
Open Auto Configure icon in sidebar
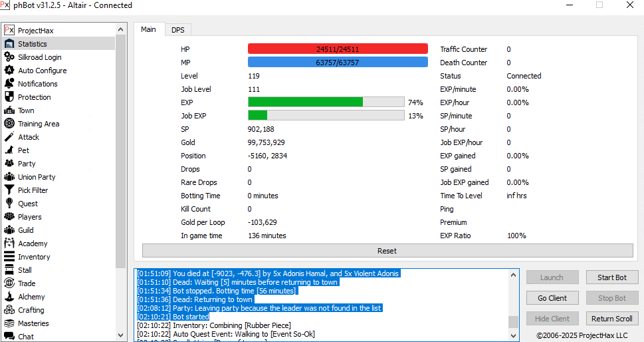tap(9, 71)
